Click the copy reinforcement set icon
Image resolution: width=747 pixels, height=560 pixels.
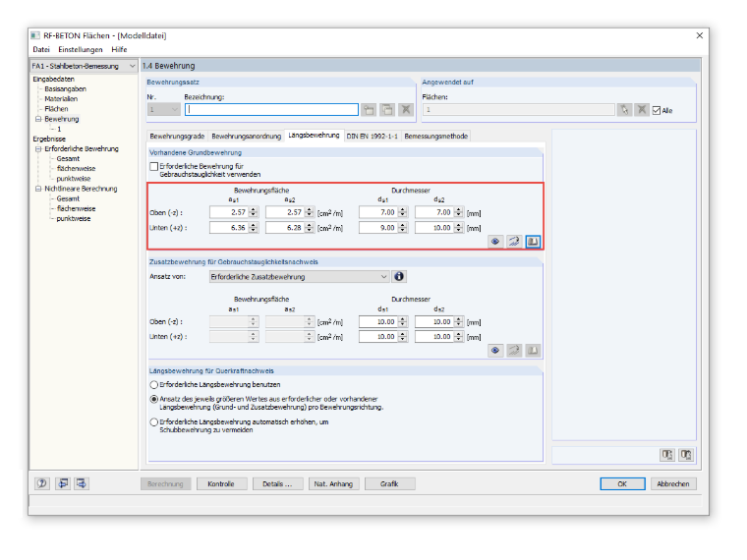[387, 110]
